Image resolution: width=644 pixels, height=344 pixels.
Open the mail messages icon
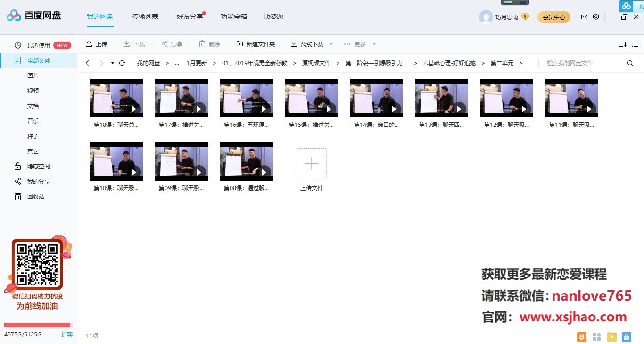click(584, 17)
